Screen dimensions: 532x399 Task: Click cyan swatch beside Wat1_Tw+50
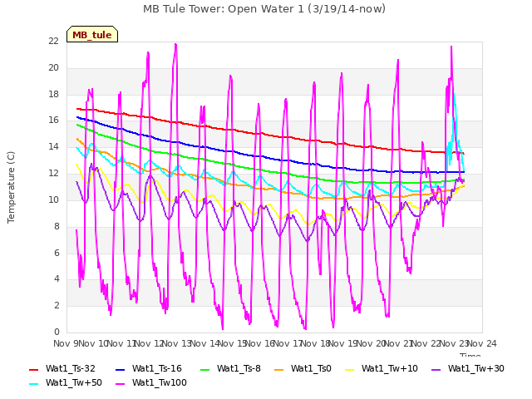pos(33,384)
